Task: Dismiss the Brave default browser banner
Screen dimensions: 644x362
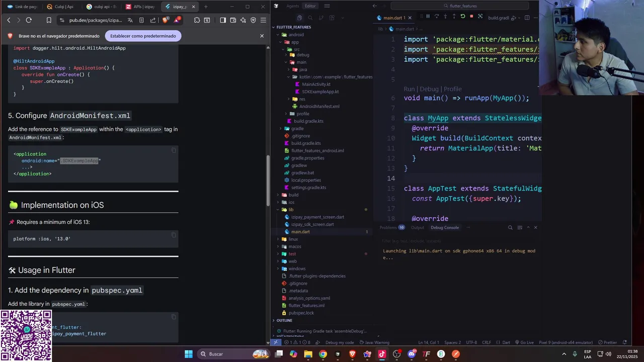Action: 262,36
